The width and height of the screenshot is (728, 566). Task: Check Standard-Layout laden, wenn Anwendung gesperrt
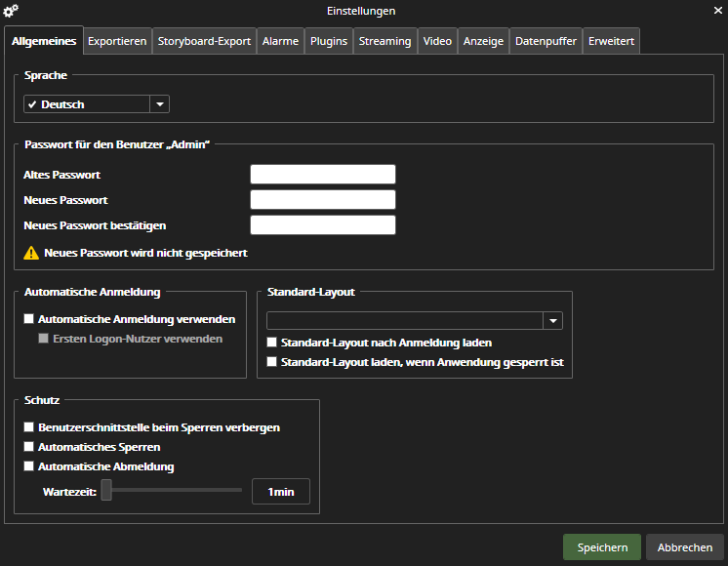272,362
